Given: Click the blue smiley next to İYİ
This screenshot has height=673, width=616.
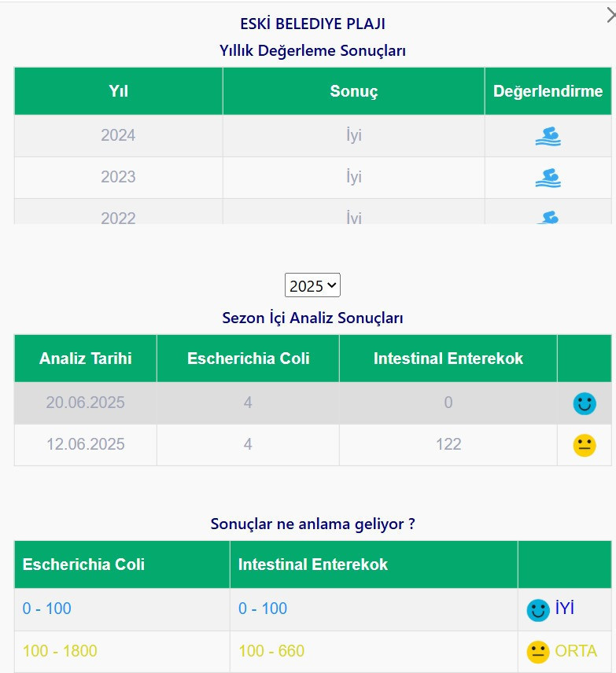Looking at the screenshot, I should [538, 610].
